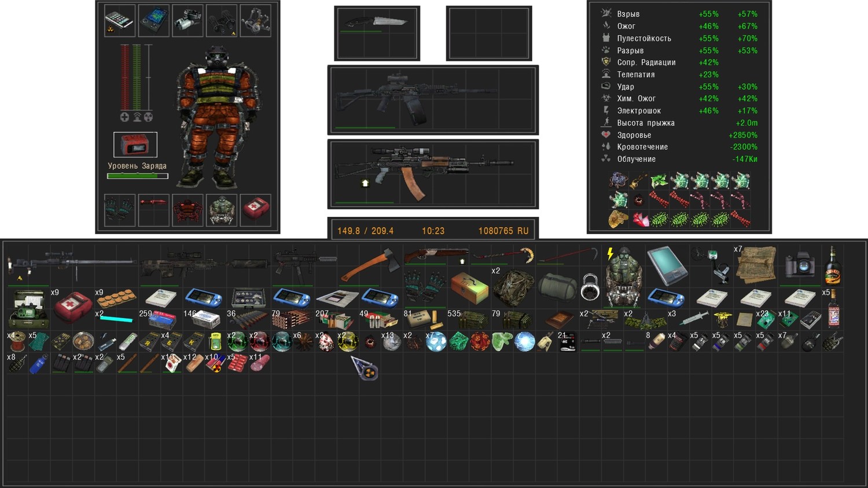The width and height of the screenshot is (868, 488).
Task: Select the green armor with lightning icon
Action: coord(623,276)
